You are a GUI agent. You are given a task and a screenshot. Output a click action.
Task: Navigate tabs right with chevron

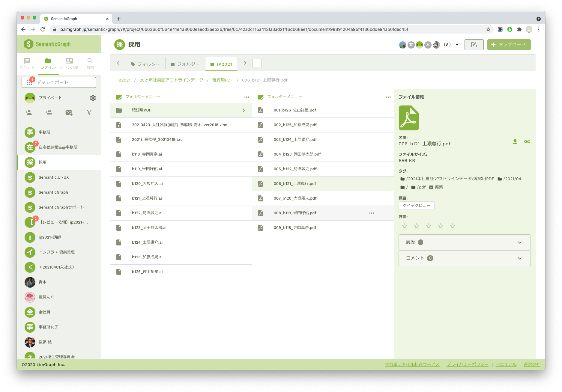click(x=245, y=63)
